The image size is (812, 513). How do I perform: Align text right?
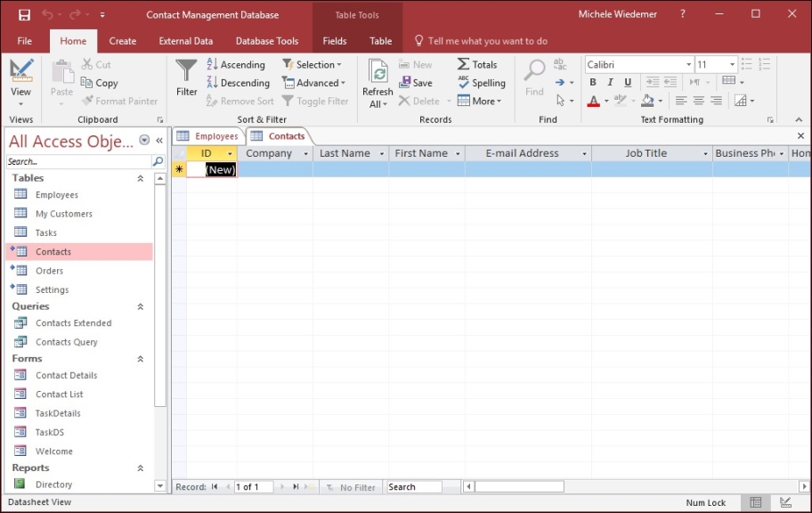pyautogui.click(x=716, y=101)
